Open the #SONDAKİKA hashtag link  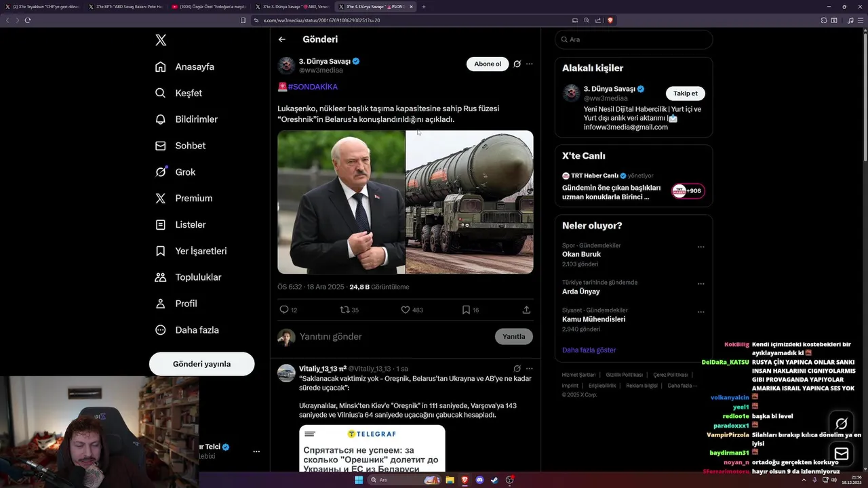click(313, 87)
